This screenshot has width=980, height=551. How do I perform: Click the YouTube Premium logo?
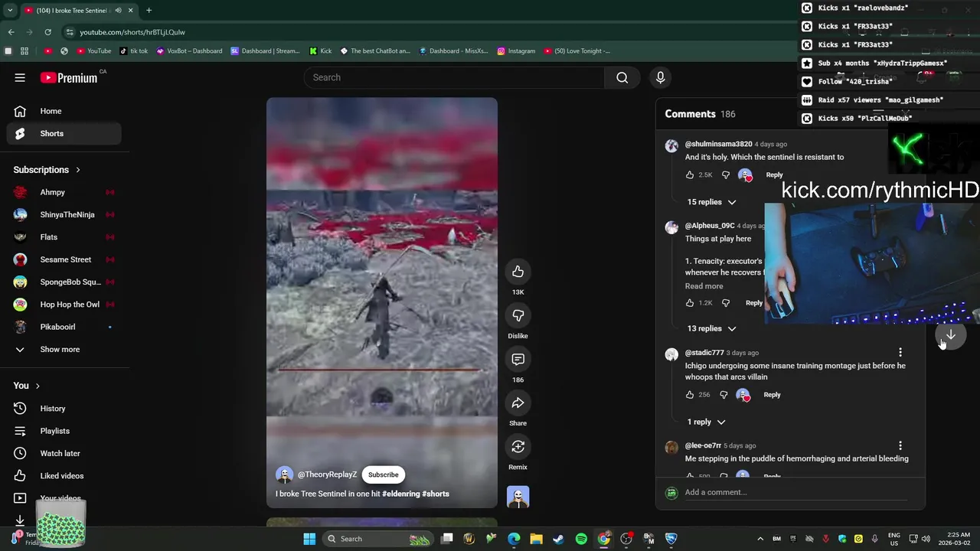(69, 77)
